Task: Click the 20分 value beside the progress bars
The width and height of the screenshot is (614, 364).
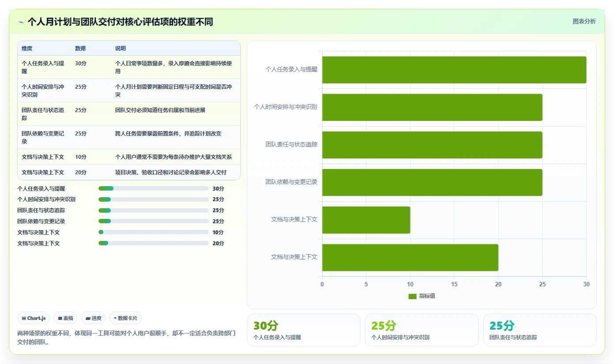Action: pos(218,244)
